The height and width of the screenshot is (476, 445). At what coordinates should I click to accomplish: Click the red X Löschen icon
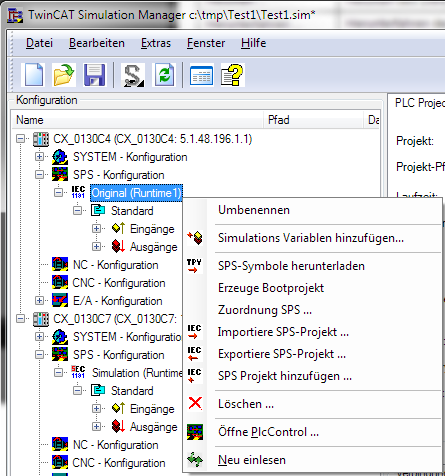point(195,403)
